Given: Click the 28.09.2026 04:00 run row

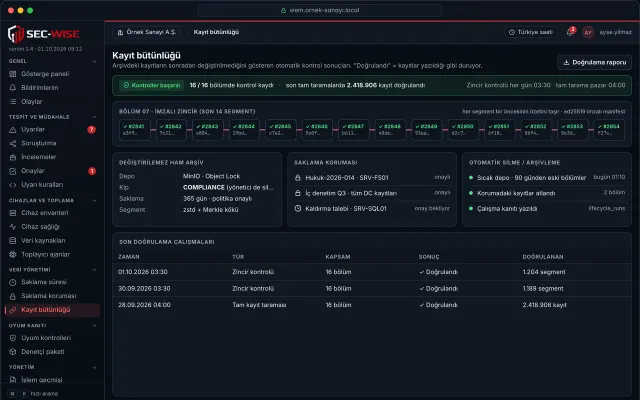Looking at the screenshot, I should [372, 305].
